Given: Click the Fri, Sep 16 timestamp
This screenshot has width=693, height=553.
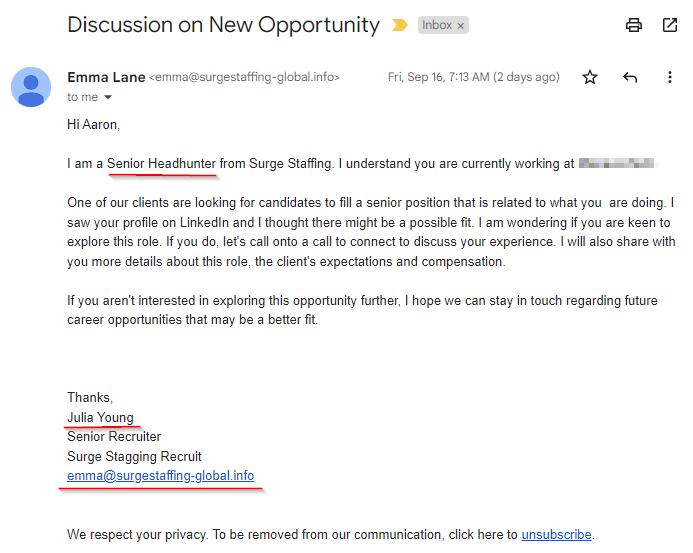Looking at the screenshot, I should coord(475,77).
